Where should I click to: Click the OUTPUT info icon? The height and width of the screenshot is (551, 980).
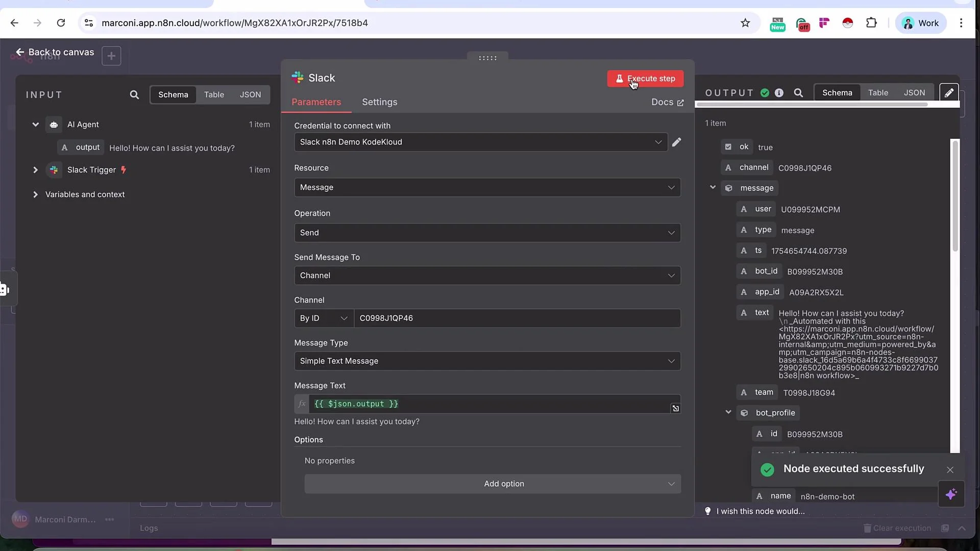(779, 93)
